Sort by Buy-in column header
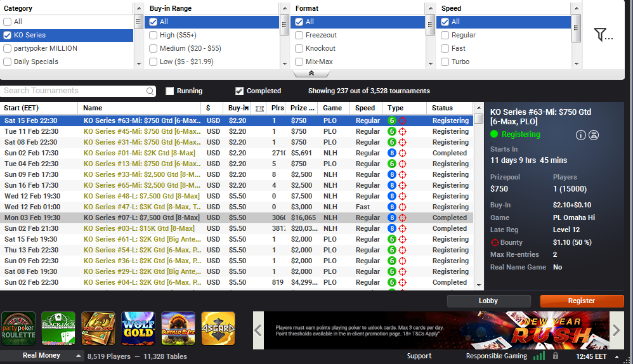The width and height of the screenshot is (633, 364). [x=238, y=108]
